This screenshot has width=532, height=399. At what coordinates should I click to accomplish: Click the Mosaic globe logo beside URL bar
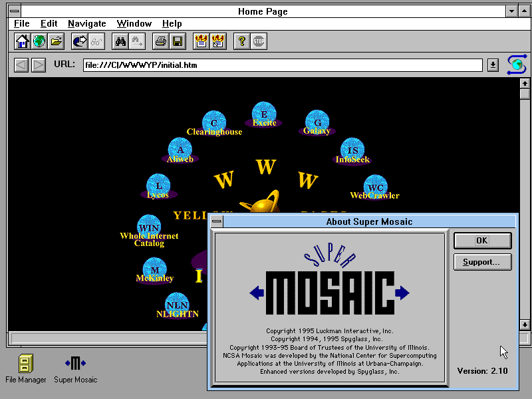517,65
